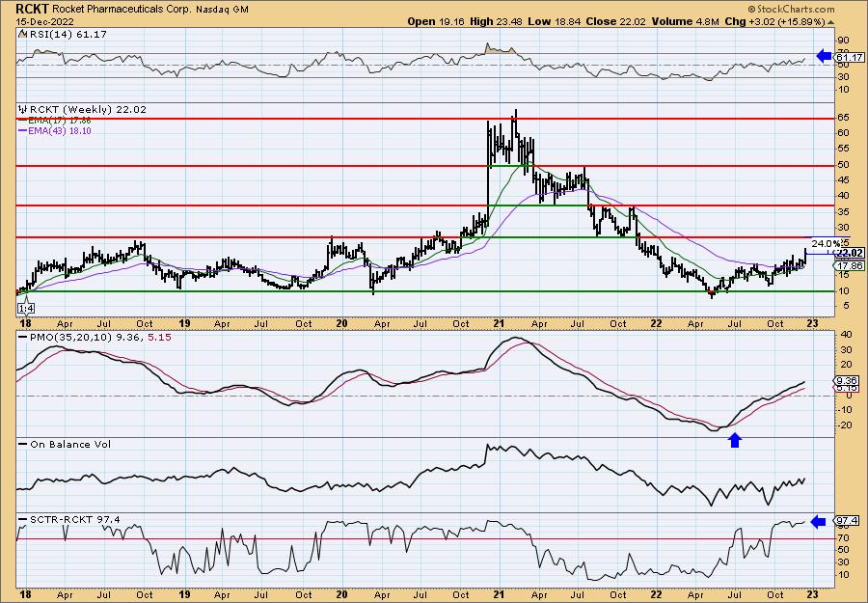
Task: Click the Open 19.16 value
Action: (x=437, y=21)
